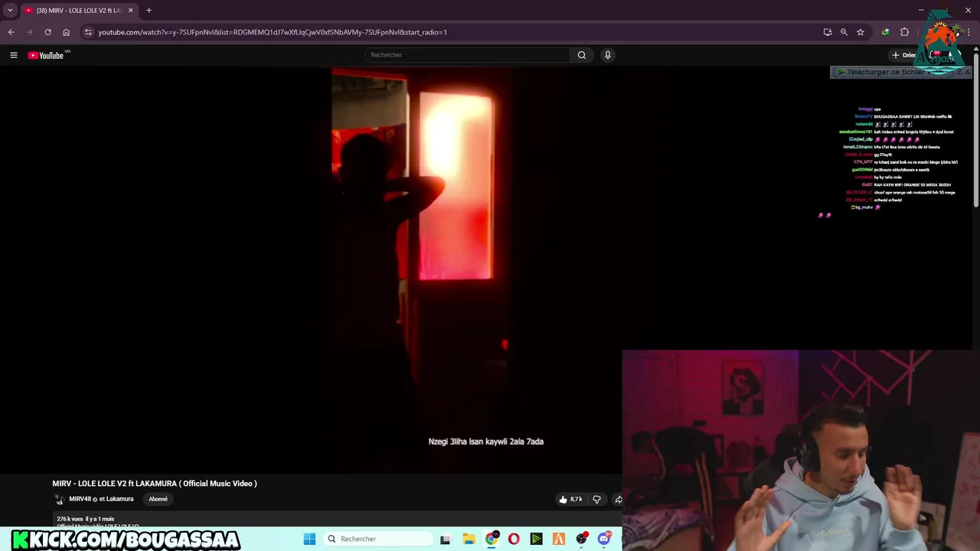The height and width of the screenshot is (551, 980).
Task: Open the MIRV48 channel link
Action: (x=80, y=499)
